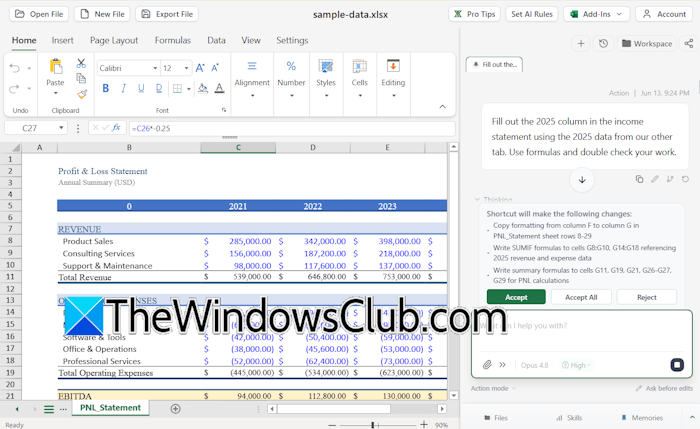
Task: Toggle Bold formatting
Action: pos(106,88)
